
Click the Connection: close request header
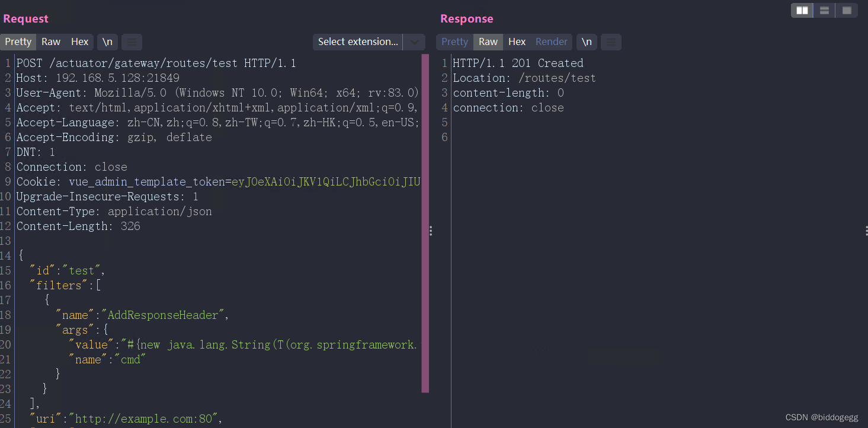(72, 167)
